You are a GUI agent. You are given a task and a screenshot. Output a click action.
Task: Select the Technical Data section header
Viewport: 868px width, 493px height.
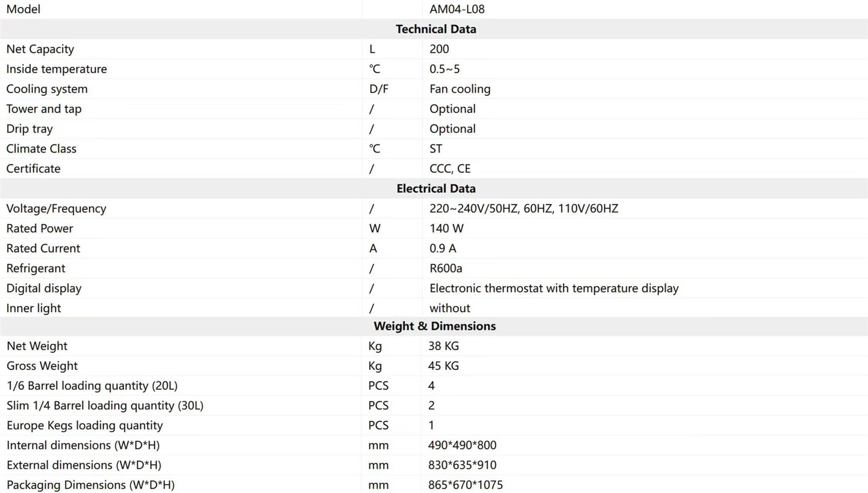coord(436,29)
